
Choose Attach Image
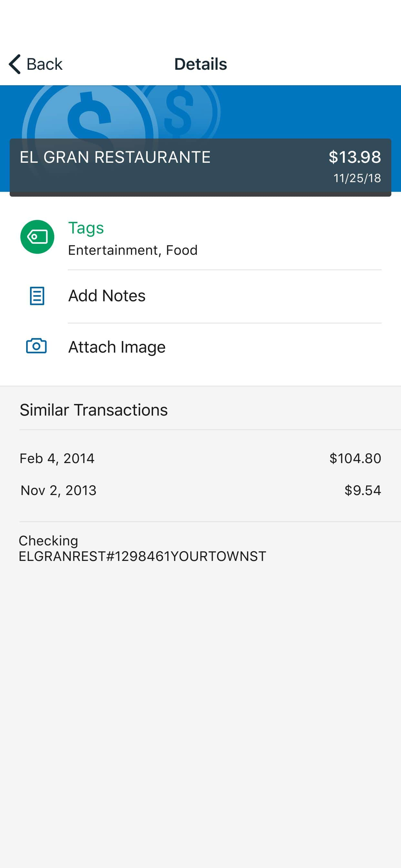click(x=117, y=347)
